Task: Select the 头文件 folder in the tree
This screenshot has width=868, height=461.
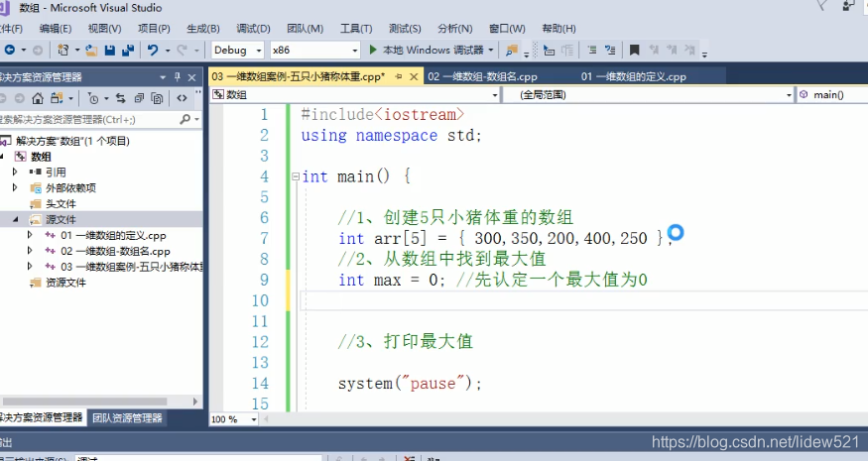Action: pos(61,203)
